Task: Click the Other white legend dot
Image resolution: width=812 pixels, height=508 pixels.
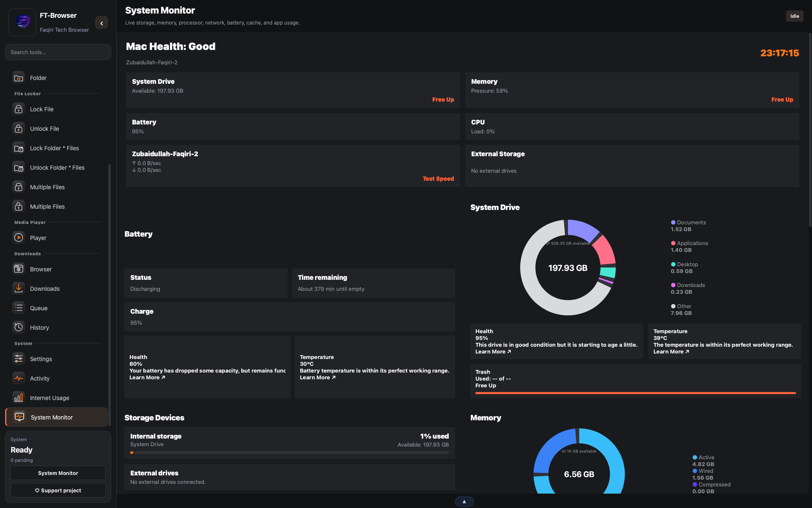Action: tap(673, 306)
